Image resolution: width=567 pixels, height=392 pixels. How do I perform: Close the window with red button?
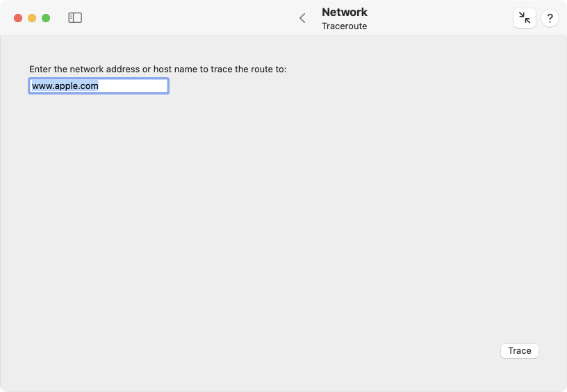pyautogui.click(x=18, y=18)
